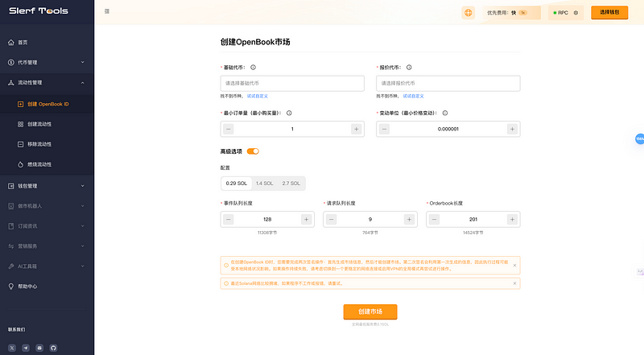The height and width of the screenshot is (355, 644).
Task: Decrease 事件队列长度 value 128
Action: tap(229, 220)
